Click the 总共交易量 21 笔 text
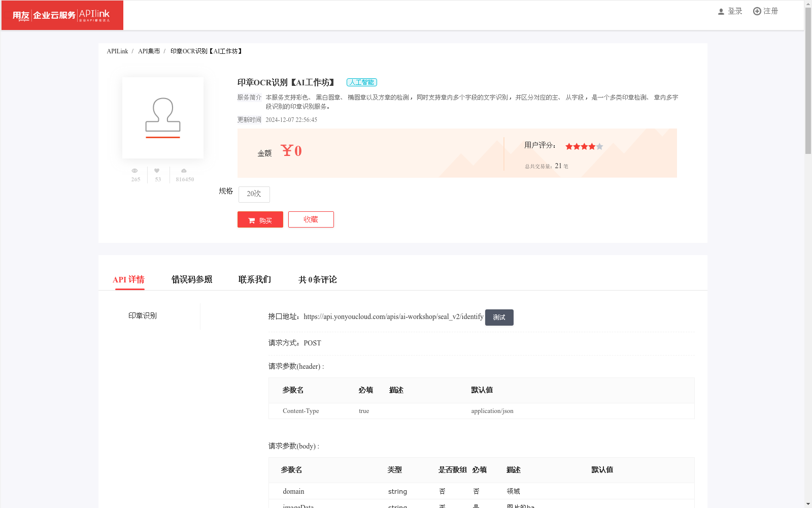Viewport: 812px width, 508px height. click(x=547, y=166)
